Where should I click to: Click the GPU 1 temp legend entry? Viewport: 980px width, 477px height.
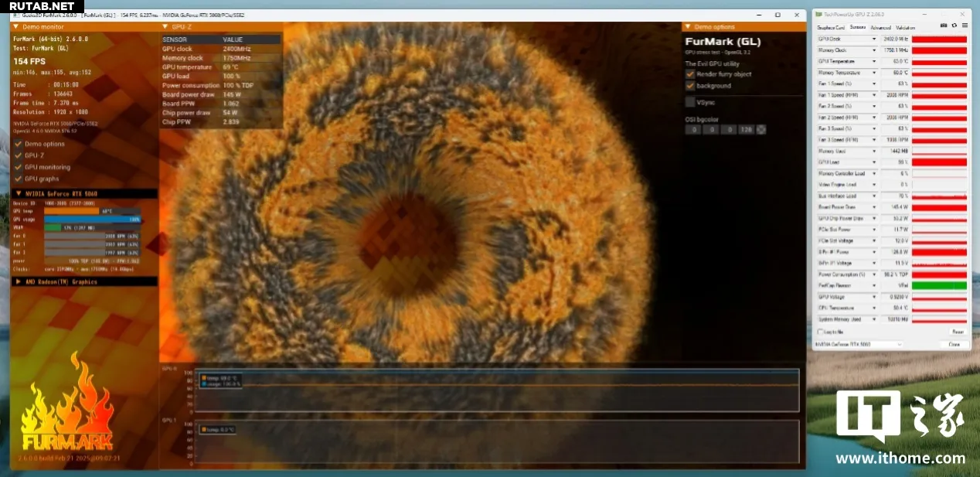coord(218,429)
